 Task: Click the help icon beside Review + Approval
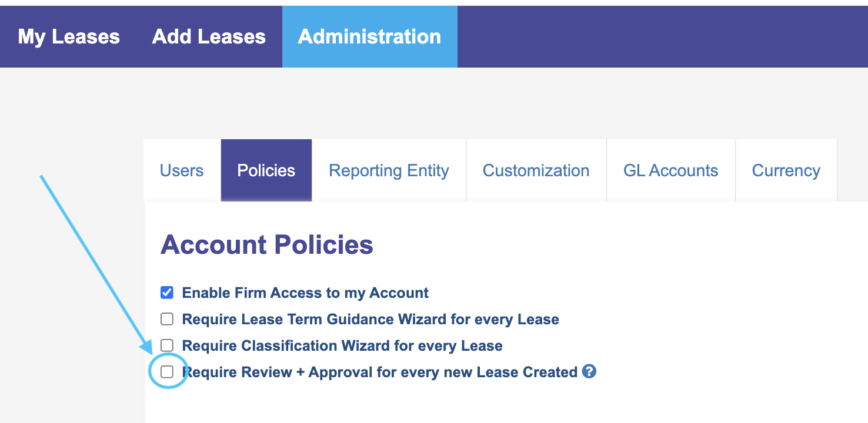point(589,371)
